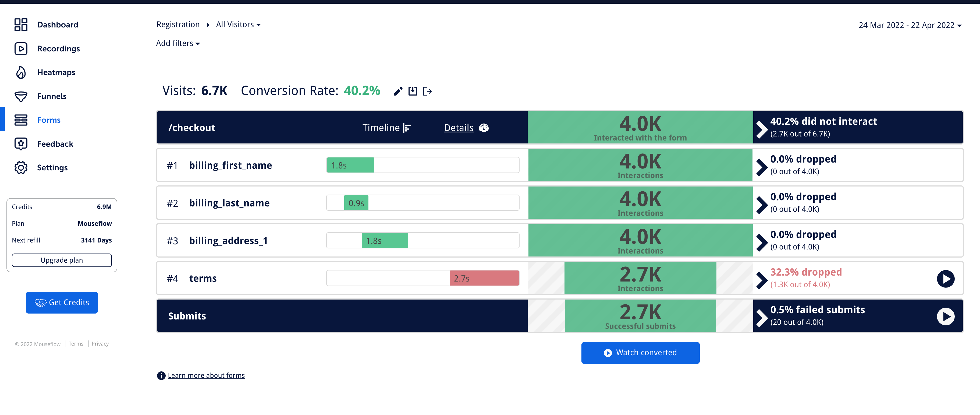Viewport: 980px width, 415px height.
Task: Expand the All Visitors segment dropdown
Action: 238,25
